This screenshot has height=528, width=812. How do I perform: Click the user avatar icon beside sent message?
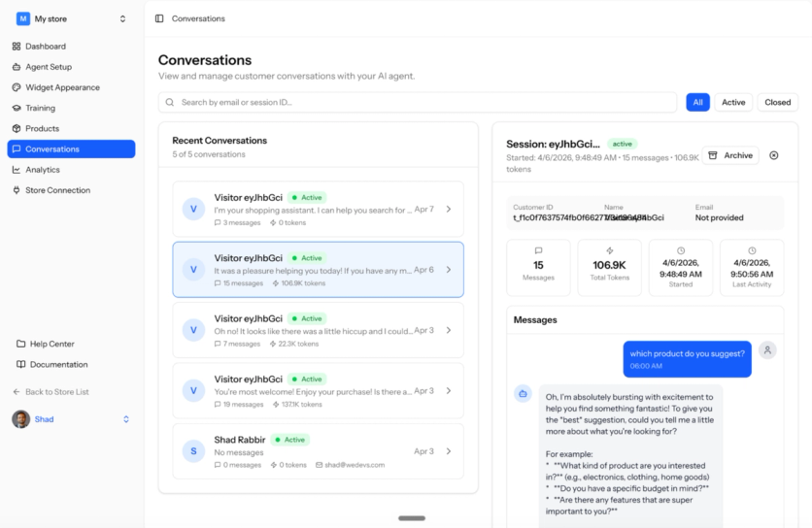click(767, 350)
